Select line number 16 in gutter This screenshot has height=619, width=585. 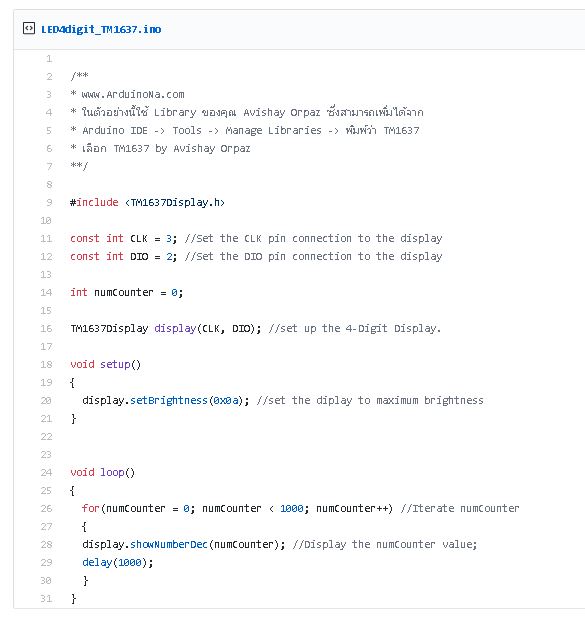pyautogui.click(x=46, y=329)
